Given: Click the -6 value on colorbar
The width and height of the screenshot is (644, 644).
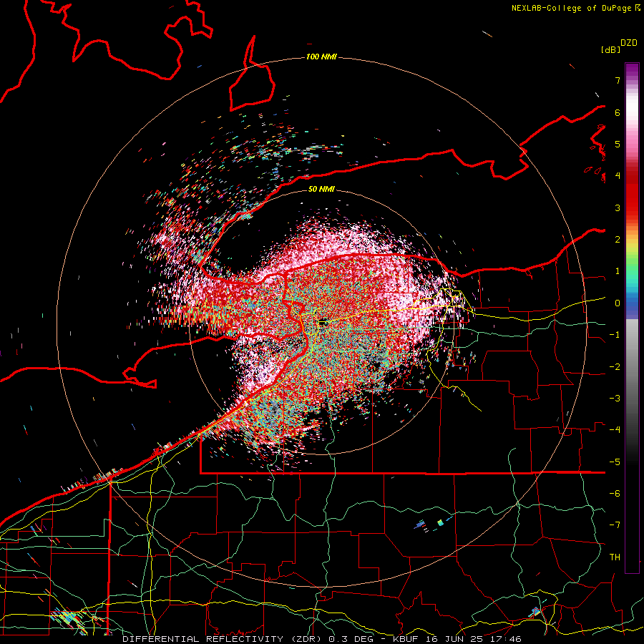Looking at the screenshot, I should coord(615,494).
